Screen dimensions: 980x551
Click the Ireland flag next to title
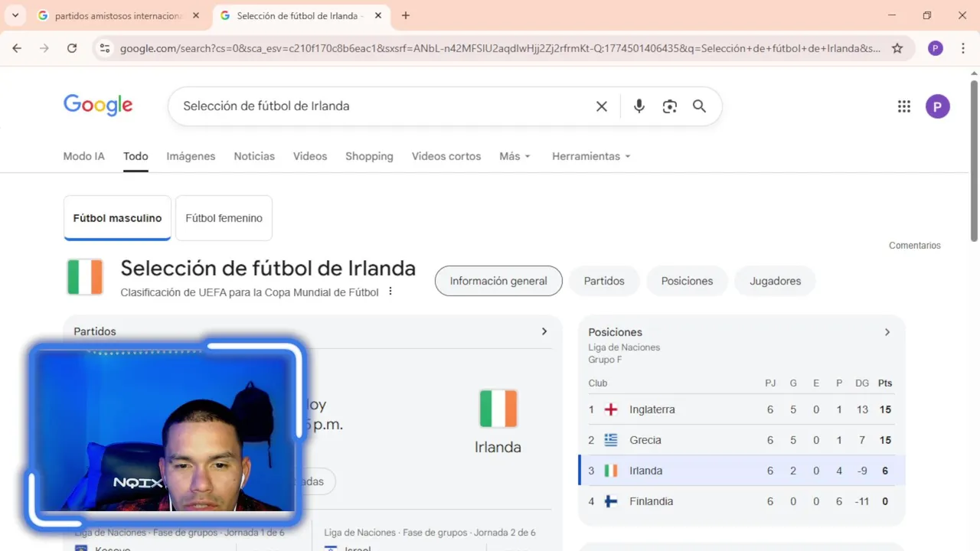coord(85,277)
